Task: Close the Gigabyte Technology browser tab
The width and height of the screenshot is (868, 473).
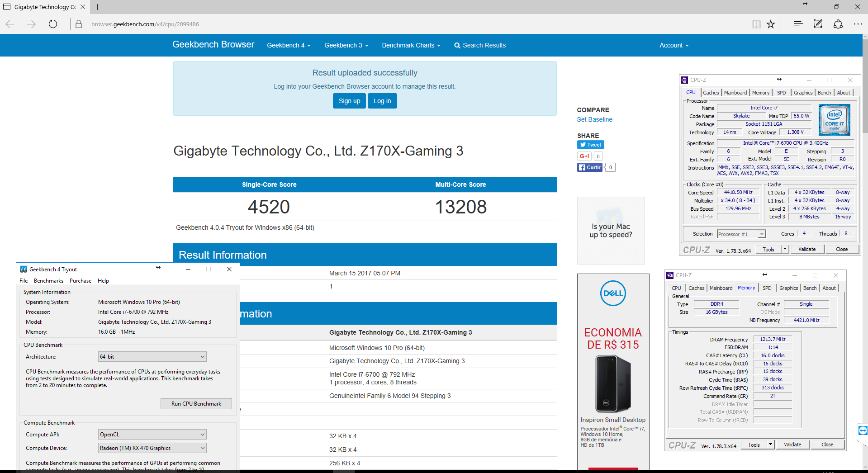Action: tap(83, 7)
